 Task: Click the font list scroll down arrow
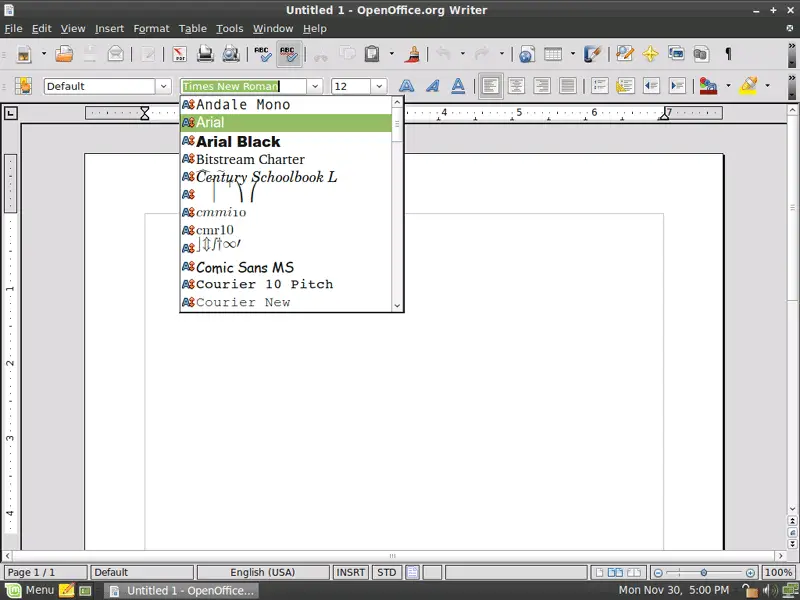pyautogui.click(x=397, y=306)
